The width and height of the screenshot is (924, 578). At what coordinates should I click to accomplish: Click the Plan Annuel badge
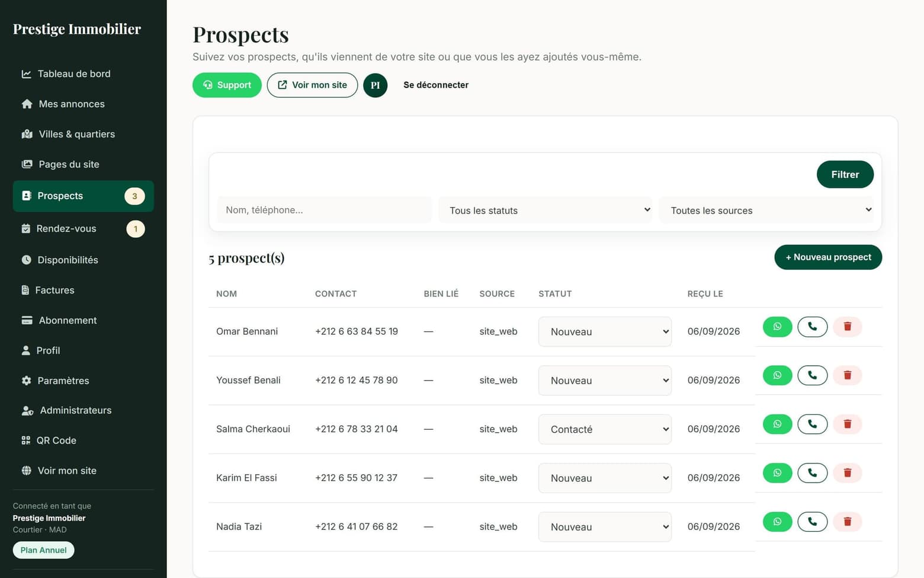click(44, 550)
